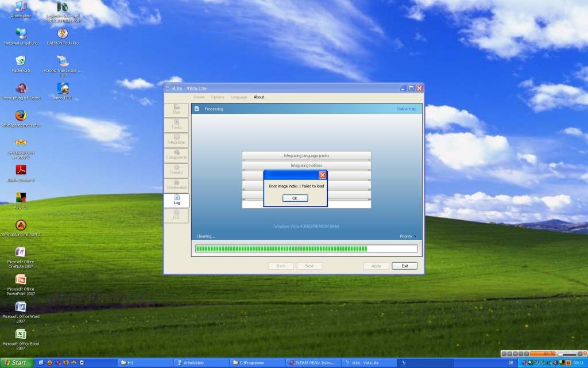Maximize the vLite window
588x368 pixels.
point(411,88)
